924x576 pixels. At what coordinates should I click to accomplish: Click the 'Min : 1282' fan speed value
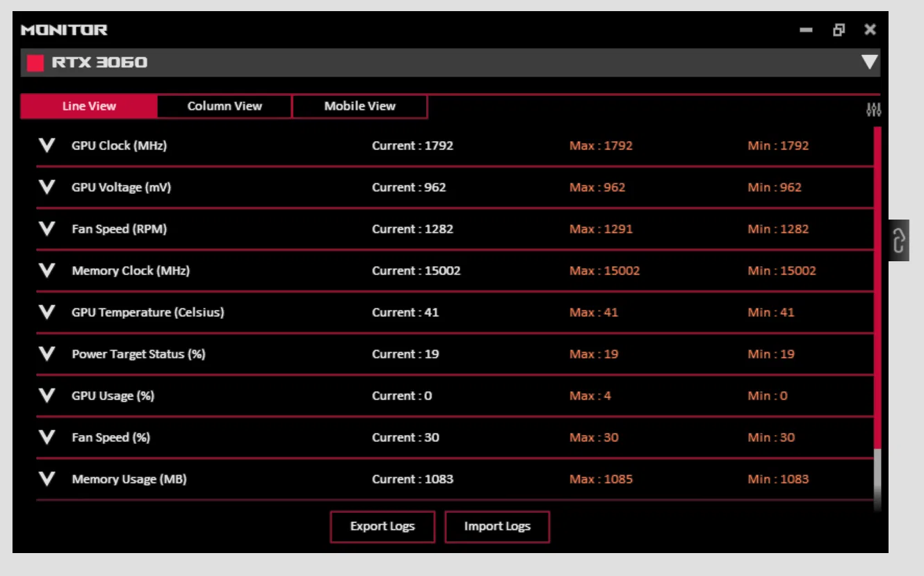[778, 229]
